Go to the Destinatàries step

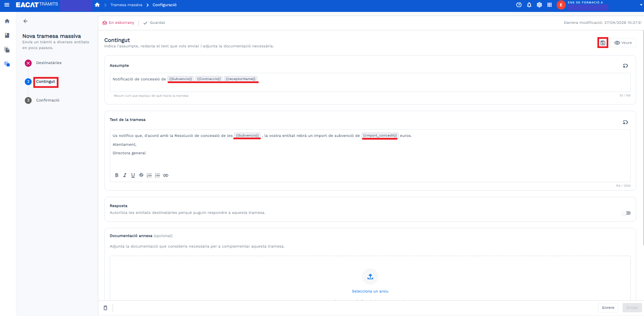[49, 63]
